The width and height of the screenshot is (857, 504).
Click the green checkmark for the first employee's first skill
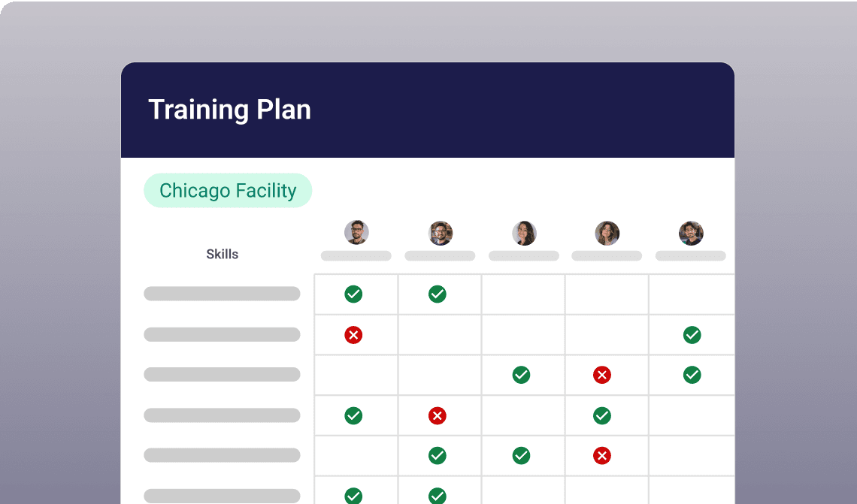tap(354, 294)
